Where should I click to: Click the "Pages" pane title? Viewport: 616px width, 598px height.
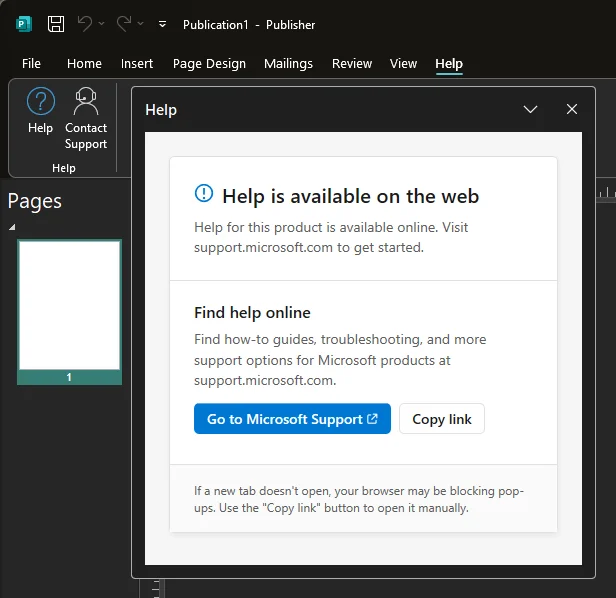click(35, 202)
